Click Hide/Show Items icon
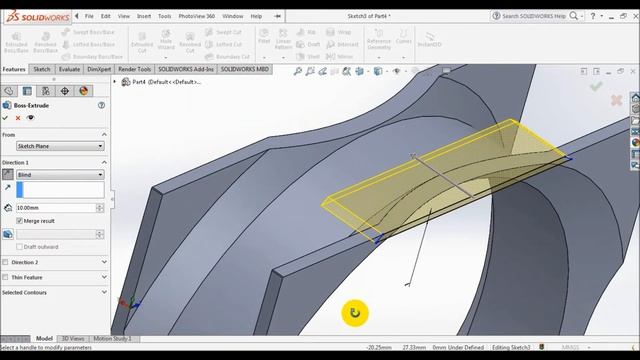640x360 pixels. coord(396,71)
